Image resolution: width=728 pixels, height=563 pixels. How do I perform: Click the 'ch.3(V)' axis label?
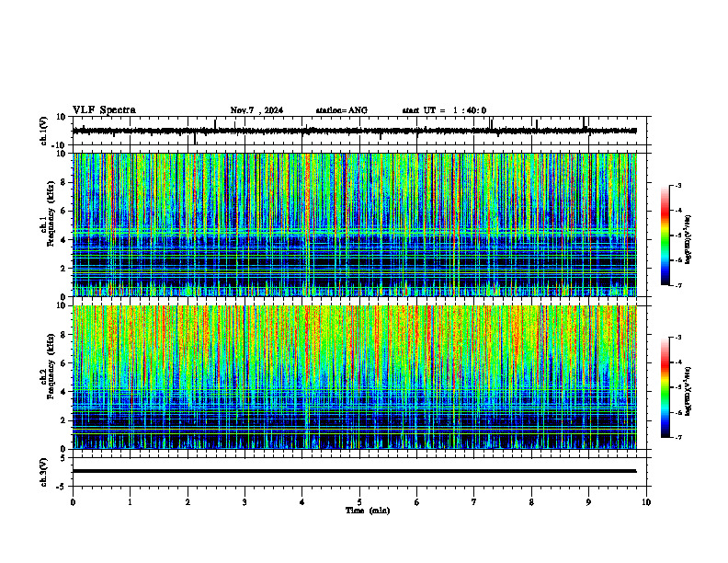click(43, 472)
